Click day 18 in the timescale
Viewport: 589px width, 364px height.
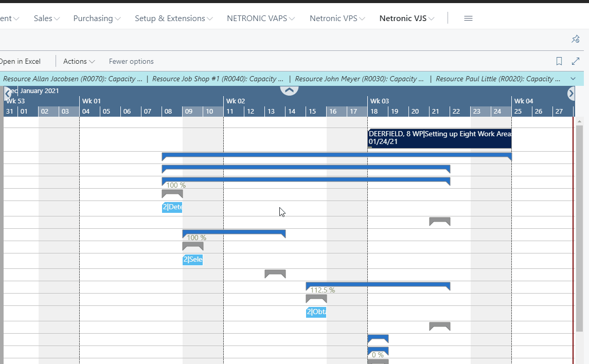pyautogui.click(x=378, y=112)
